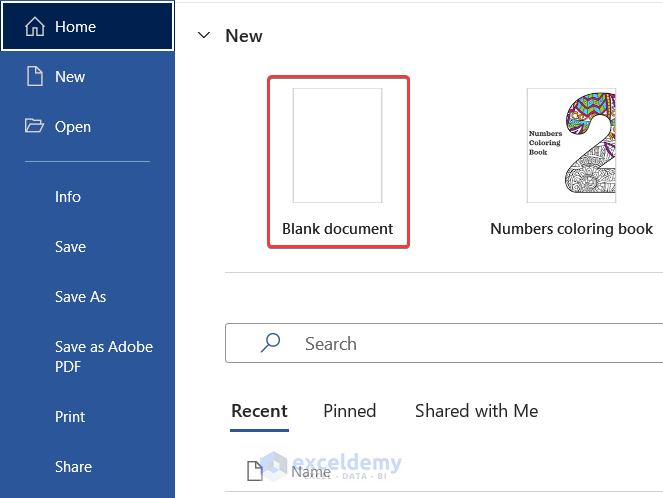Click the Home house icon

(x=35, y=27)
